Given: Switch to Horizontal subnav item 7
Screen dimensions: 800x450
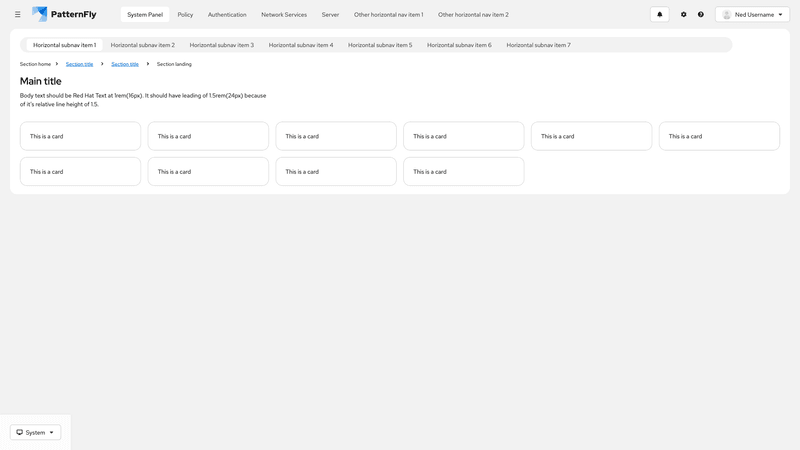Looking at the screenshot, I should tap(538, 45).
